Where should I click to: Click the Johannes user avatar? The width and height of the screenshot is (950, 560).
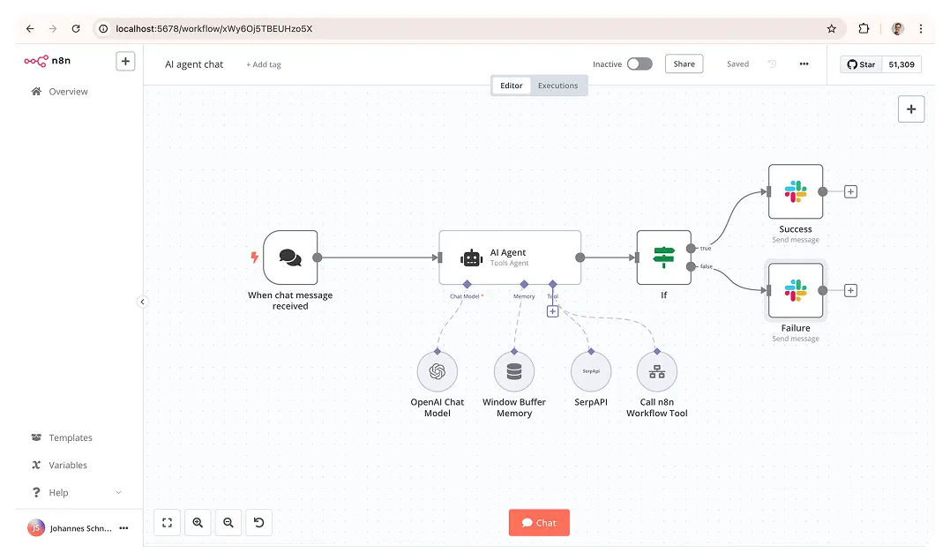(x=36, y=528)
